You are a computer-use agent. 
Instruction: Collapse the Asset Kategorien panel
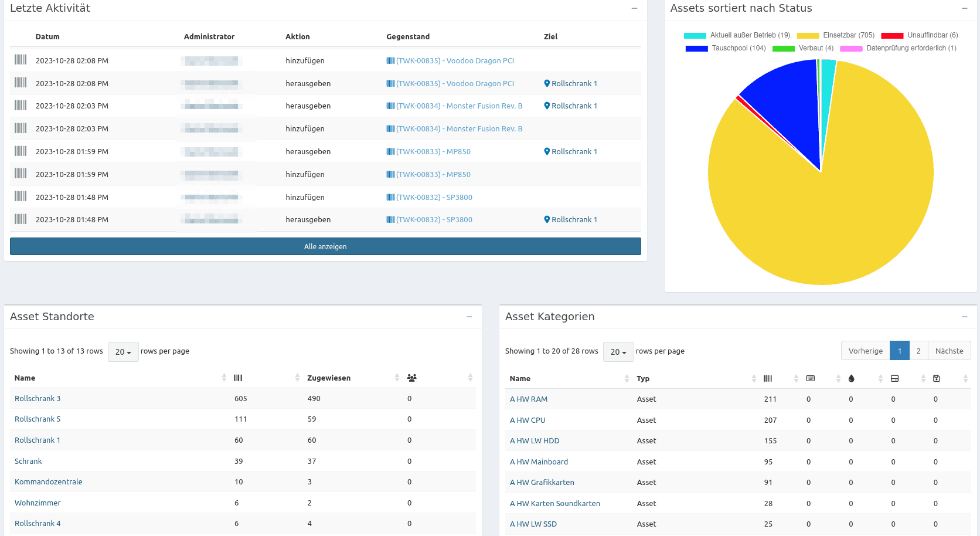pos(964,317)
